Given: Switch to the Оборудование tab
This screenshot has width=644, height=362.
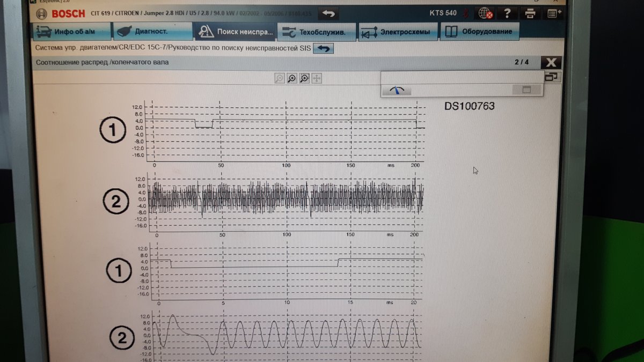Looking at the screenshot, I should tap(479, 32).
